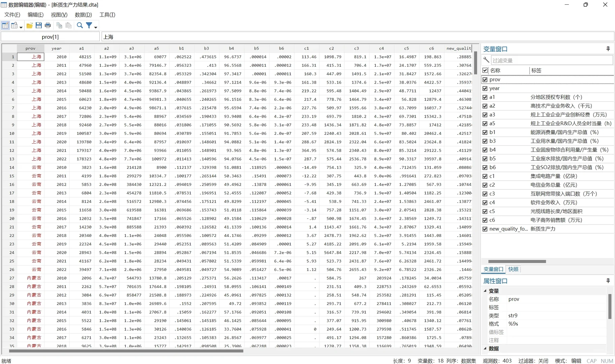Switch to the 快照 tab
This screenshot has height=364, width=615.
tap(513, 269)
